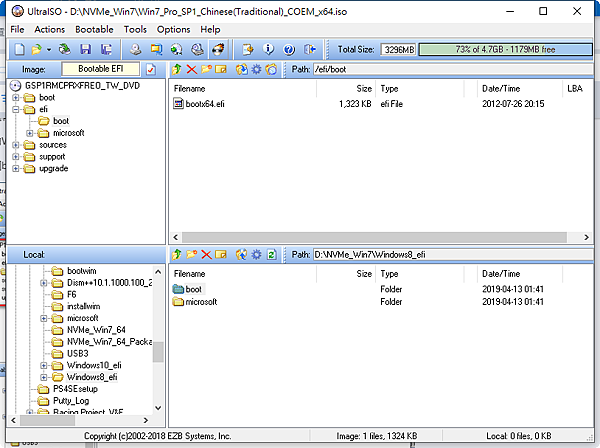Expand the microsoft folder under efi
The image size is (600, 448).
(x=30, y=133)
